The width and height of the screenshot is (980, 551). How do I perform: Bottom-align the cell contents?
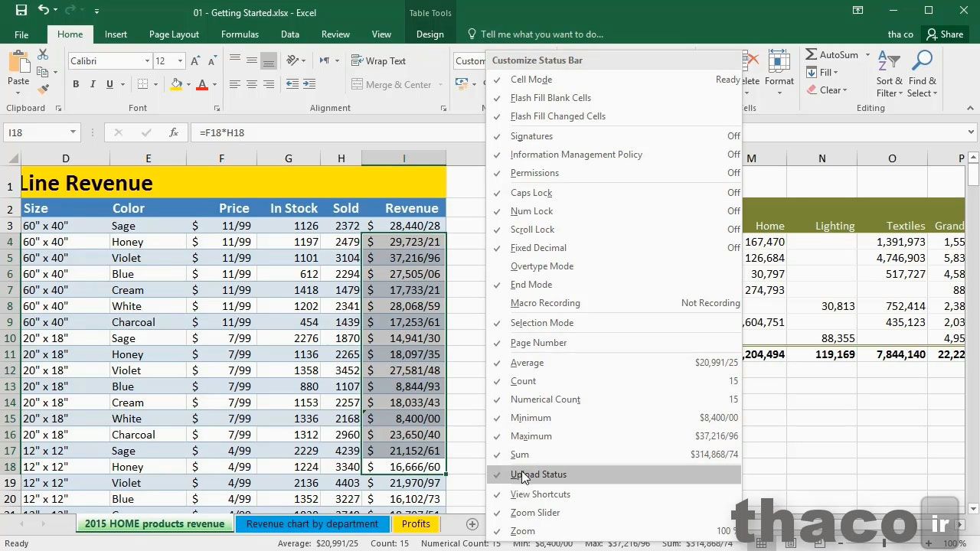pos(268,60)
